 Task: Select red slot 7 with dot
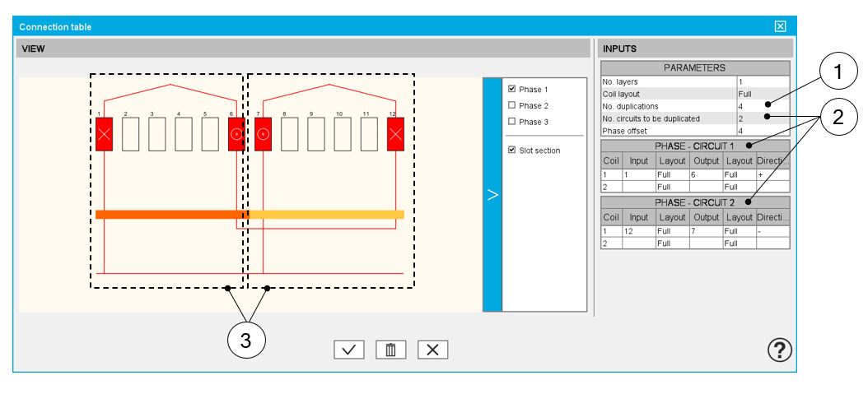point(263,134)
